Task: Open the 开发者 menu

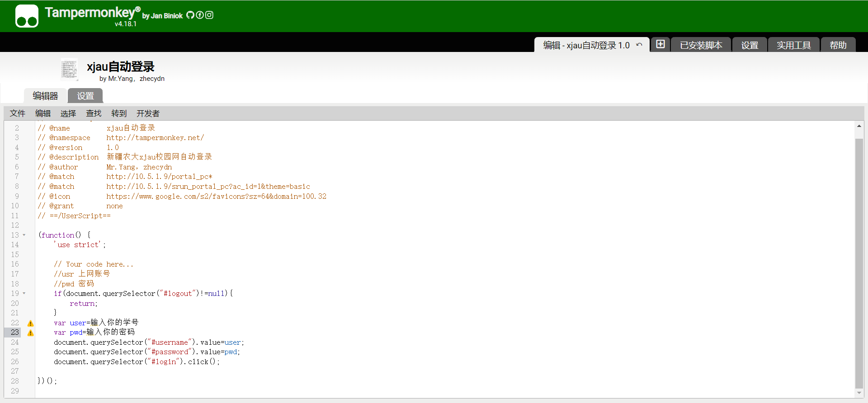Action: [x=148, y=113]
